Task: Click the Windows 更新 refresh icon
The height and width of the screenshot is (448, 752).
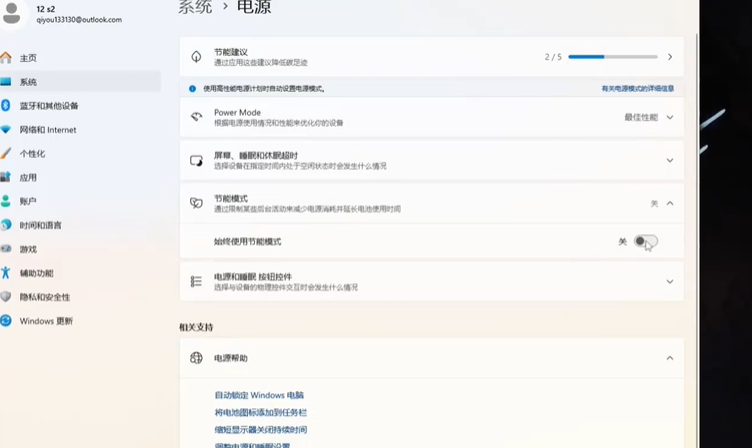Action: click(6, 320)
